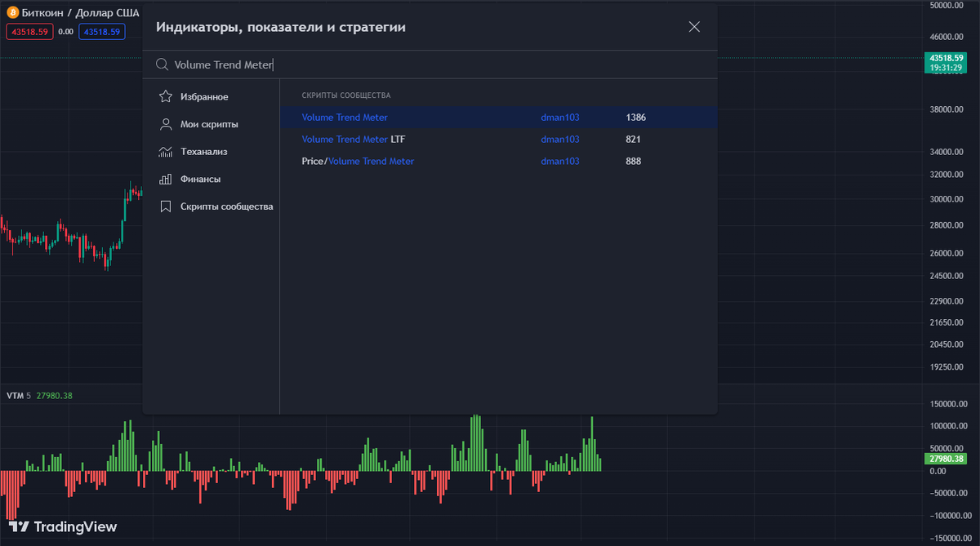This screenshot has width=980, height=546.
Task: Click the VTM axis value label 27980.38
Action: point(945,459)
